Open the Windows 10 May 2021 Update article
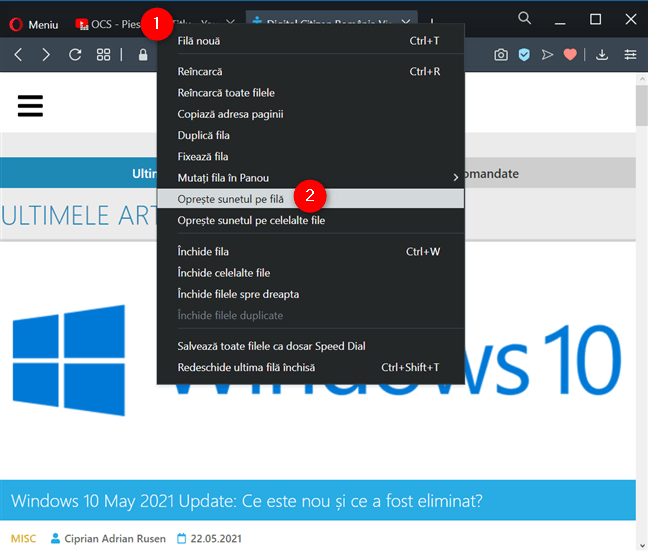Screen dimensions: 648x551 (x=247, y=501)
